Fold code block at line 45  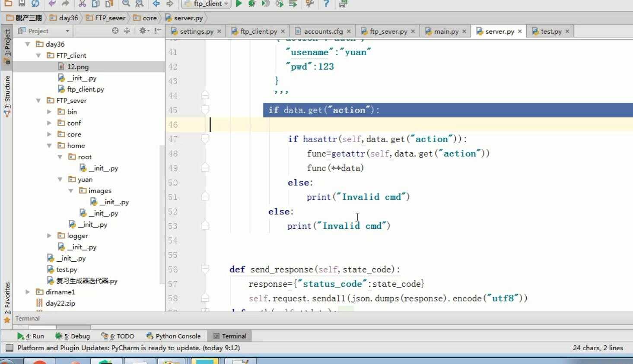pos(205,110)
